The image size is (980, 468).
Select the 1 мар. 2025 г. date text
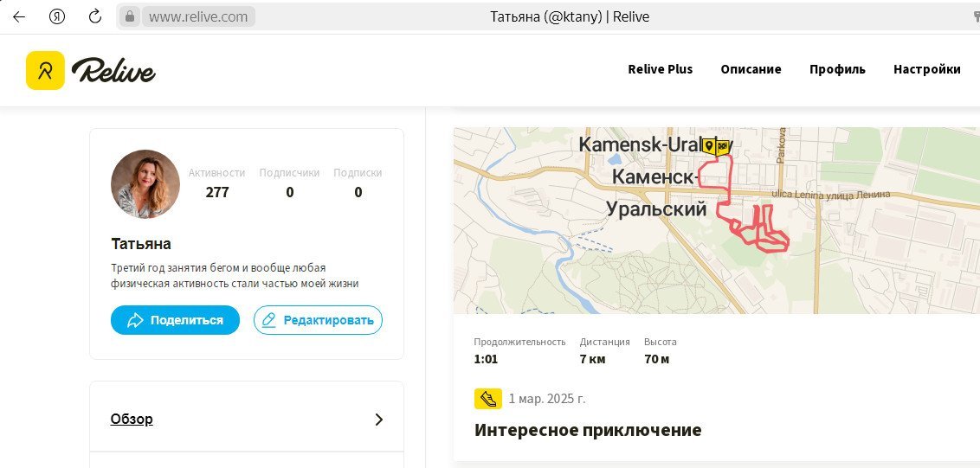click(x=547, y=399)
